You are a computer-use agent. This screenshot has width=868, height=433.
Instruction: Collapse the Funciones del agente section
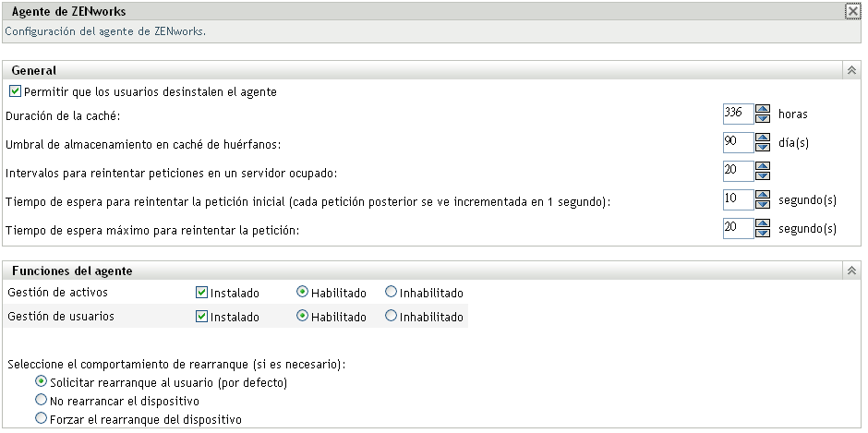tap(850, 271)
